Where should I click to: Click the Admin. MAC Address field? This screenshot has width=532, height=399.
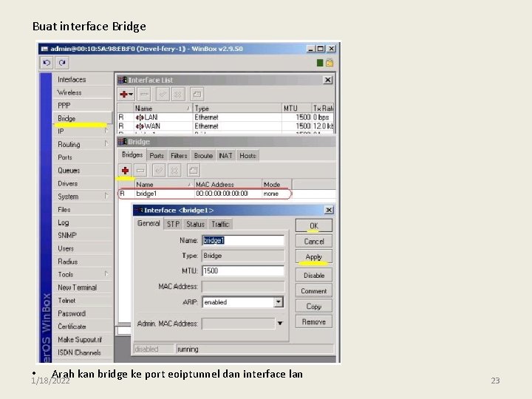[238, 324]
